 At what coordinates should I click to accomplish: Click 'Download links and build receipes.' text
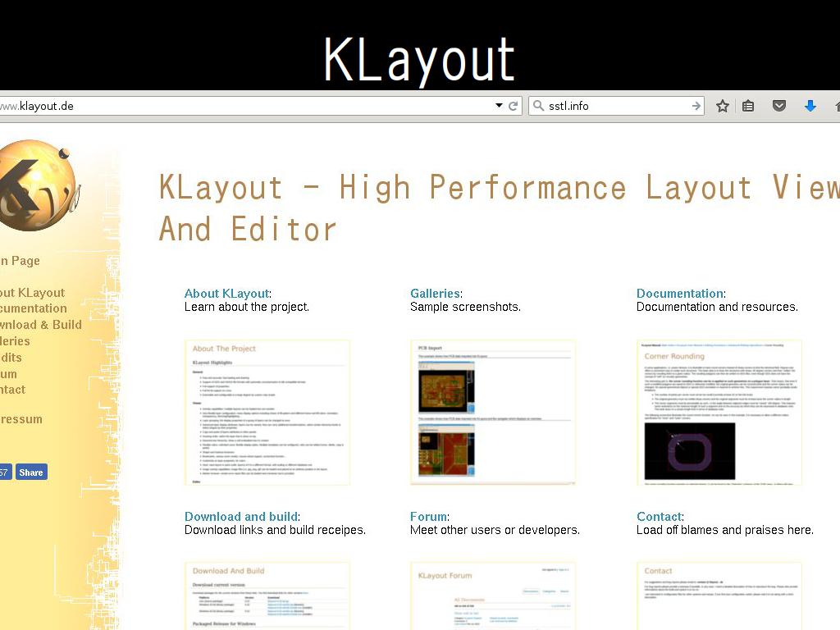[x=275, y=530]
